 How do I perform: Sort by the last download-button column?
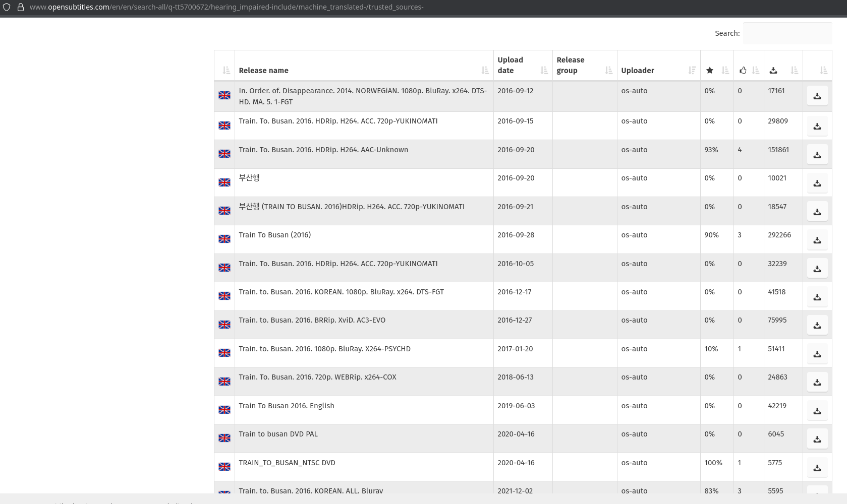[x=817, y=66]
